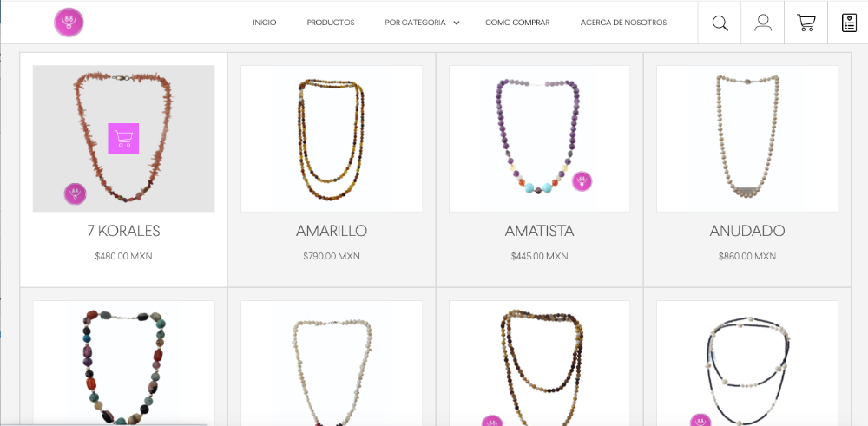This screenshot has height=426, width=868.
Task: Click pink badge icon on Amatista image
Action: 582,181
